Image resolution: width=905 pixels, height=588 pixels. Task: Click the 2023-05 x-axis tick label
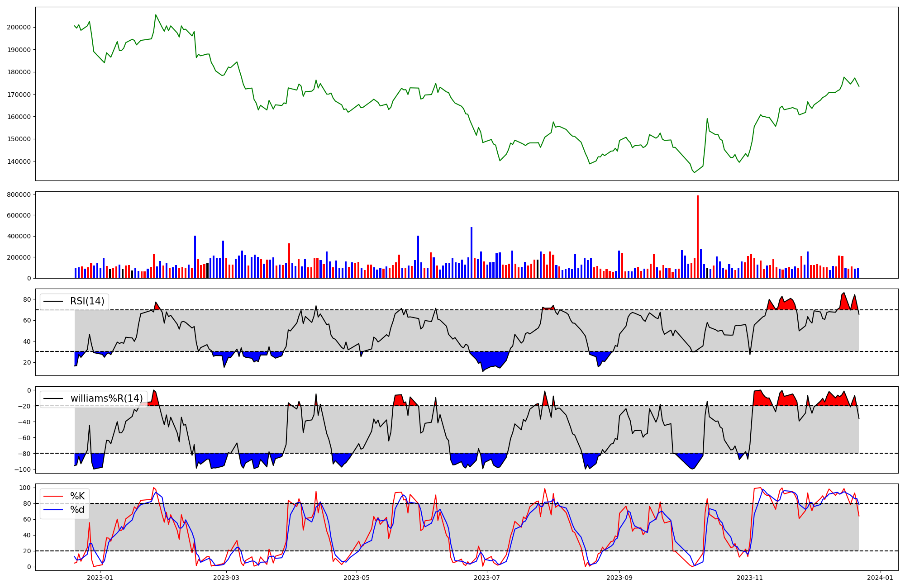coord(357,578)
